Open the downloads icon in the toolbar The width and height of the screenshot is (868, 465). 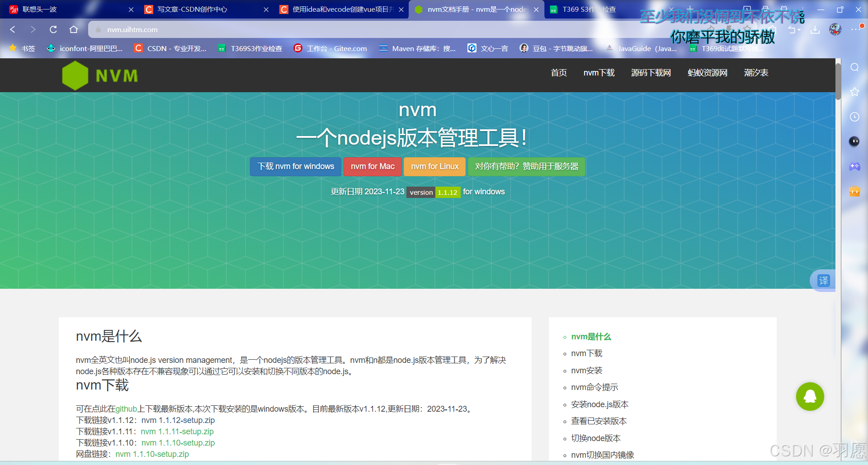click(x=815, y=30)
